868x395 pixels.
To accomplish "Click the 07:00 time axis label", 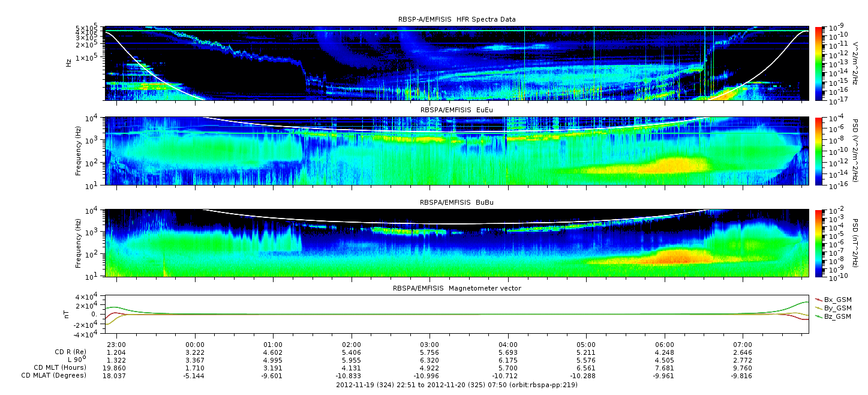I will 743,345.
